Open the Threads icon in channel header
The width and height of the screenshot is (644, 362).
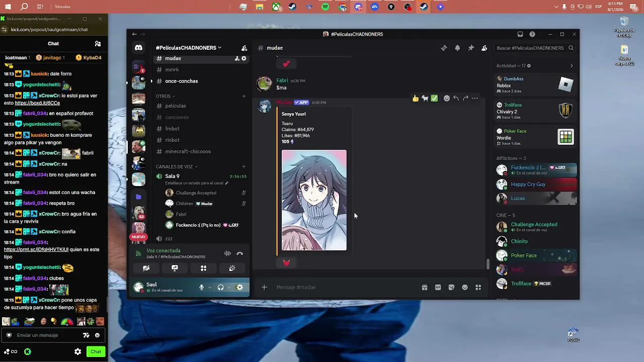(x=444, y=48)
